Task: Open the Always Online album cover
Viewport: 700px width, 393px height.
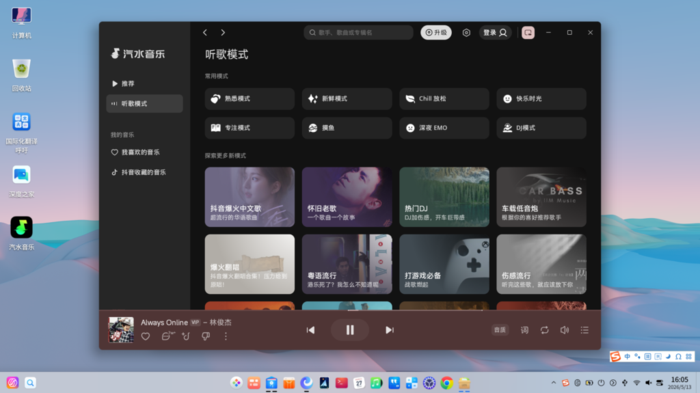Action: 121,330
